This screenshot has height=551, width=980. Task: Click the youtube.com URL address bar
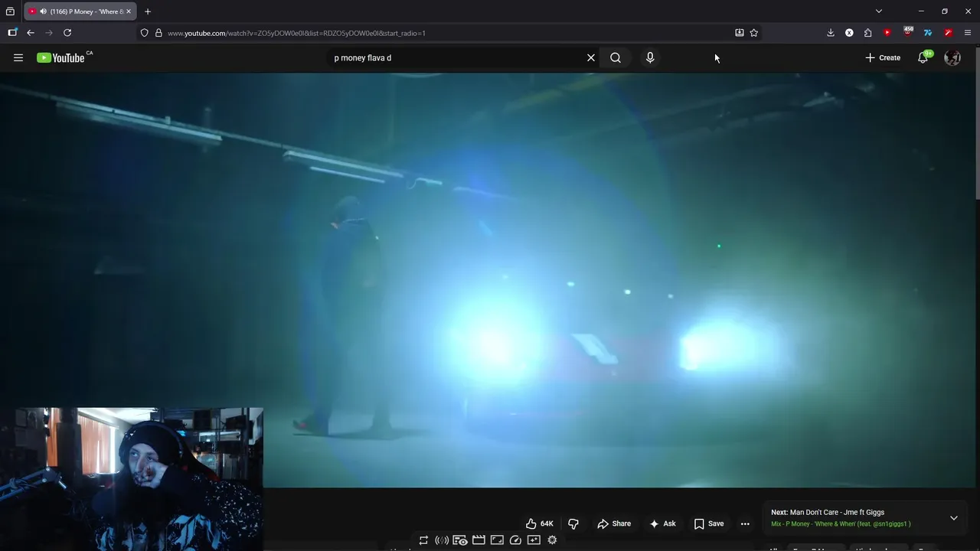(449, 33)
